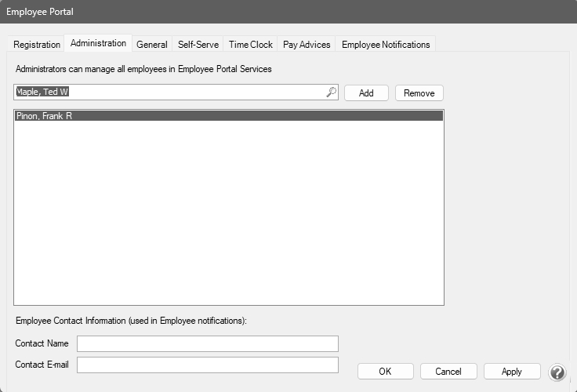This screenshot has width=577, height=392.
Task: Focus the Contact Name input field
Action: coord(208,344)
